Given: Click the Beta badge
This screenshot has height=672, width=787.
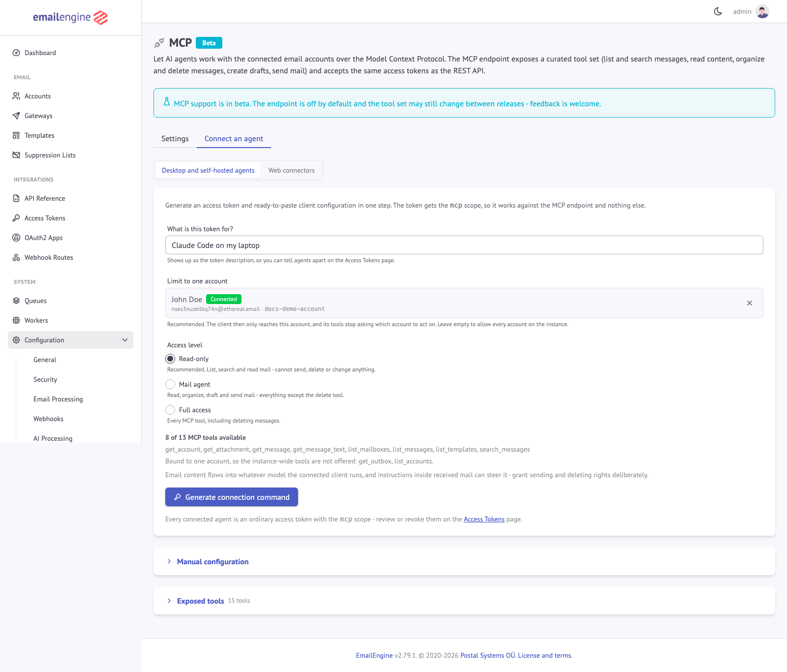Looking at the screenshot, I should (x=209, y=43).
